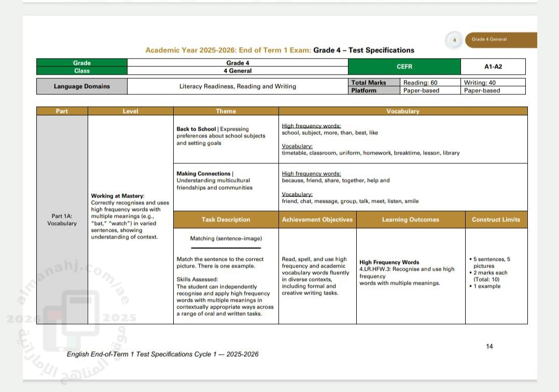This screenshot has width=559, height=392.
Task: Select the A1-A2 level cell
Action: [493, 67]
